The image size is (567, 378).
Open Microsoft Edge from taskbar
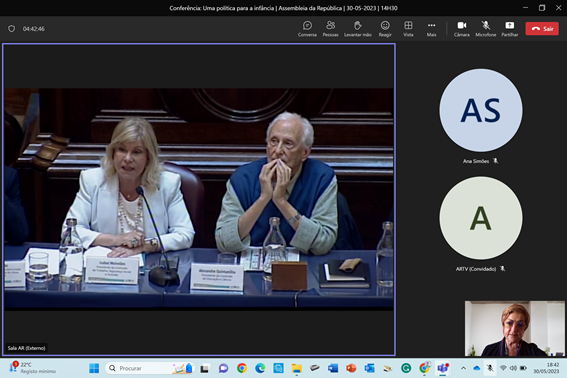coord(260,368)
